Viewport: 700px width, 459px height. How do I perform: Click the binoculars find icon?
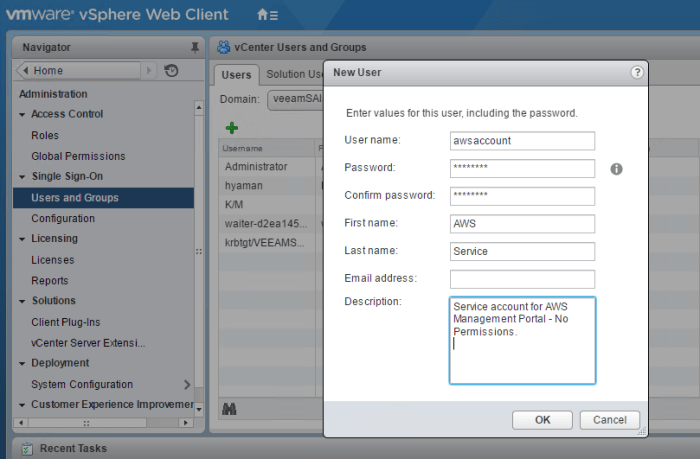[229, 409]
